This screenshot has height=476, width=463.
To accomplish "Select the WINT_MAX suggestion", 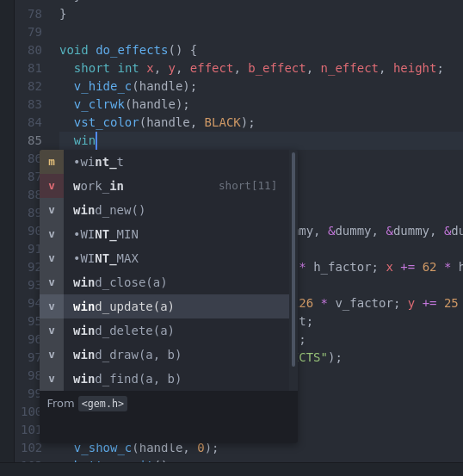I will pyautogui.click(x=164, y=258).
